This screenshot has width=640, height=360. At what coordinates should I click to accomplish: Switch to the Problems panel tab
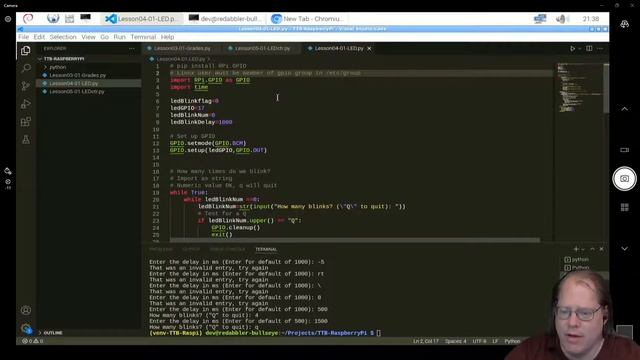pos(160,249)
